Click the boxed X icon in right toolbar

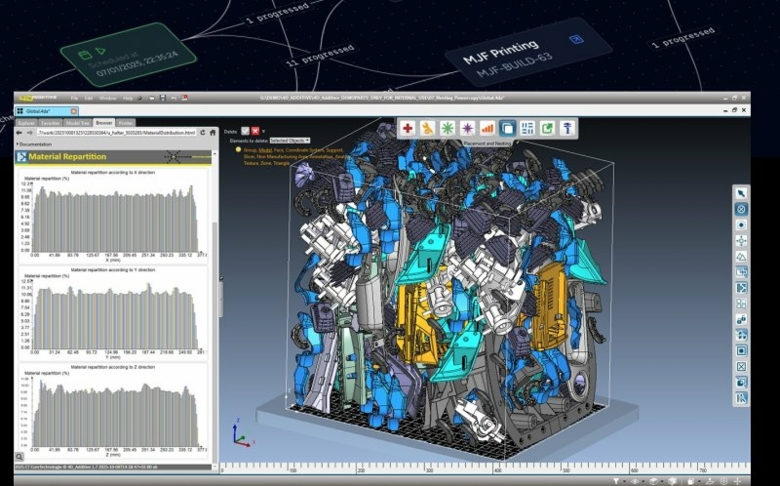coord(741,367)
